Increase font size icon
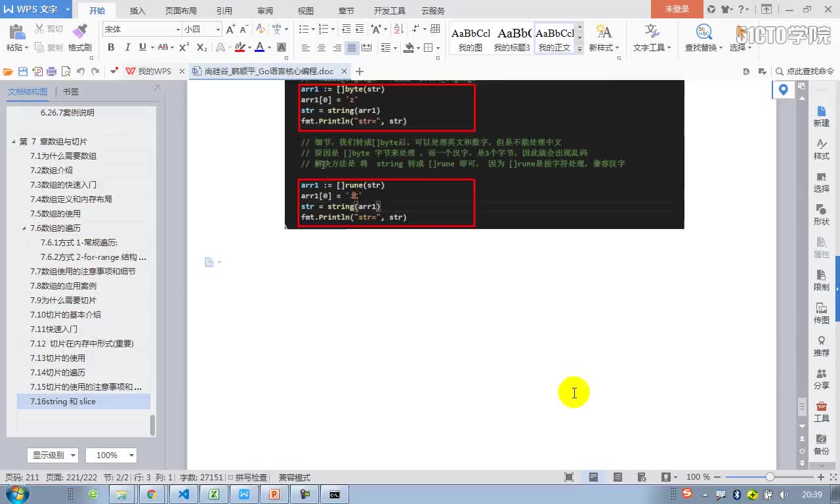 pos(230,29)
